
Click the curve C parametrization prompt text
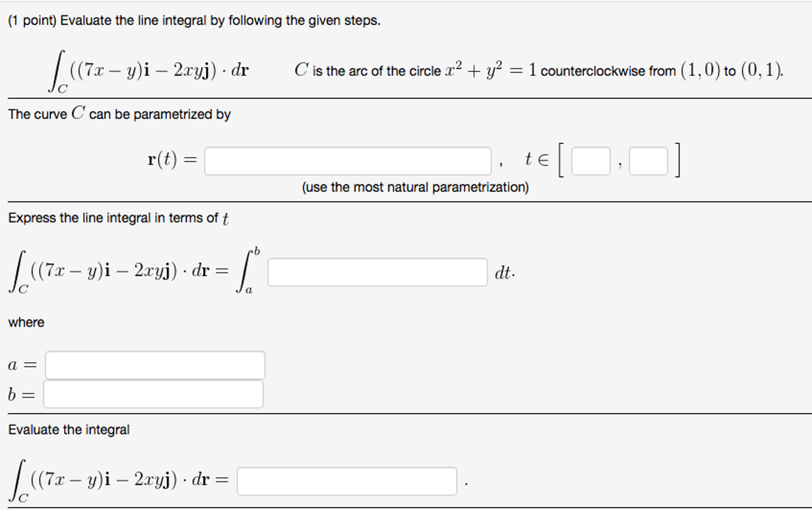(119, 114)
